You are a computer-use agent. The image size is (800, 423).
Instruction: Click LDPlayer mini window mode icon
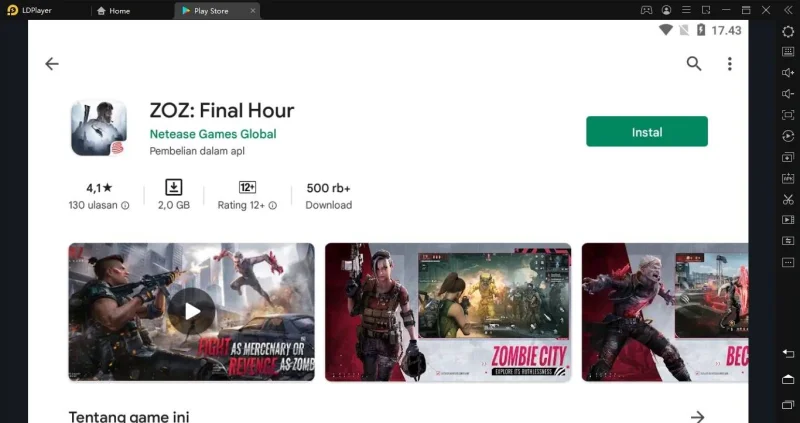pyautogui.click(x=706, y=10)
